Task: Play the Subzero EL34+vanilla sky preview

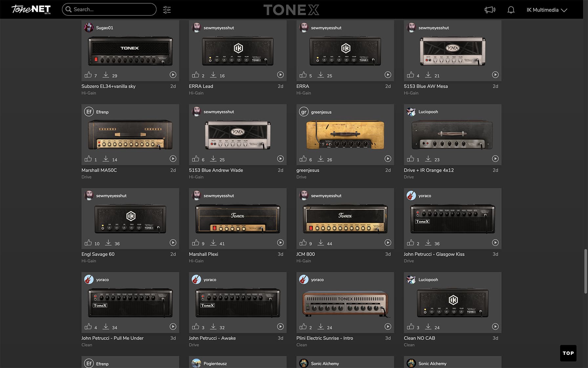Action: (173, 75)
